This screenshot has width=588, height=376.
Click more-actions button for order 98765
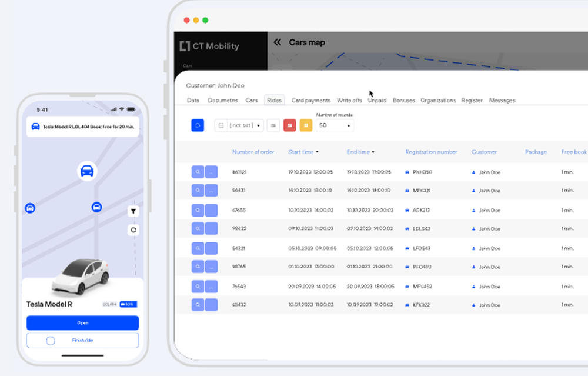pyautogui.click(x=211, y=267)
